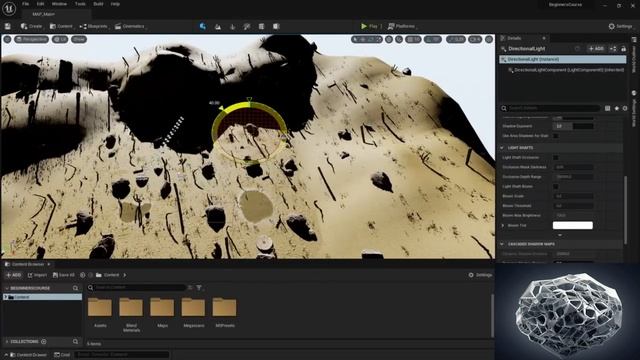Toggle rotation snapping 10 degrees
The height and width of the screenshot is (360, 640).
[433, 39]
